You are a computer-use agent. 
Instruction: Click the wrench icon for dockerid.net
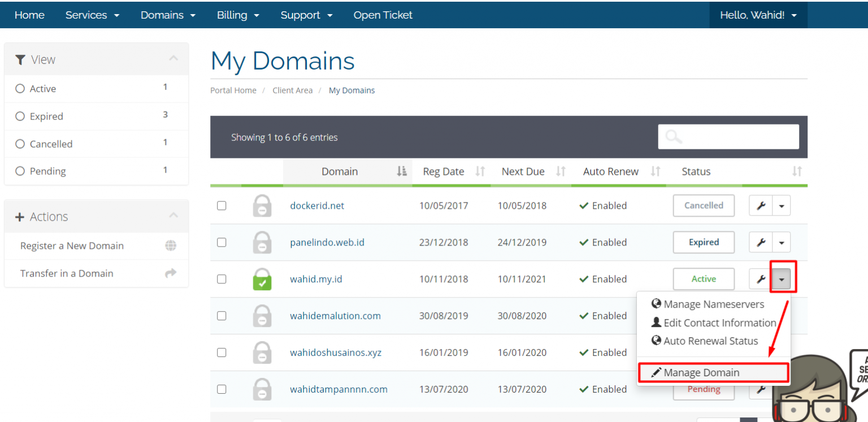[761, 206]
